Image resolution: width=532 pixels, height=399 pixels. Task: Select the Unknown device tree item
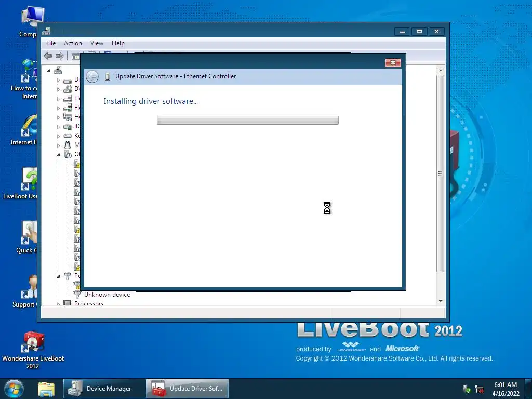pyautogui.click(x=107, y=295)
